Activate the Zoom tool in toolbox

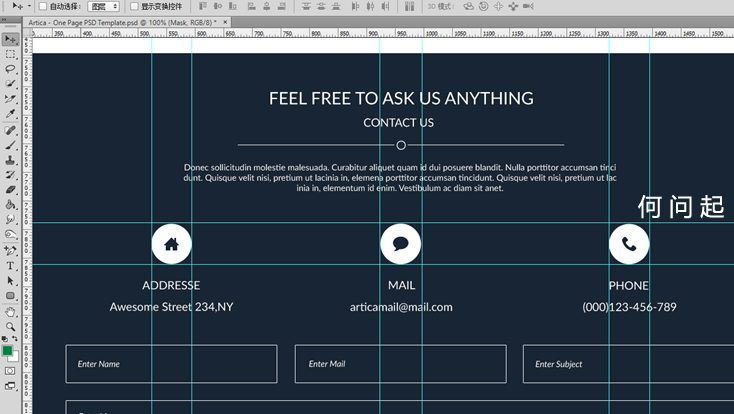click(x=10, y=326)
